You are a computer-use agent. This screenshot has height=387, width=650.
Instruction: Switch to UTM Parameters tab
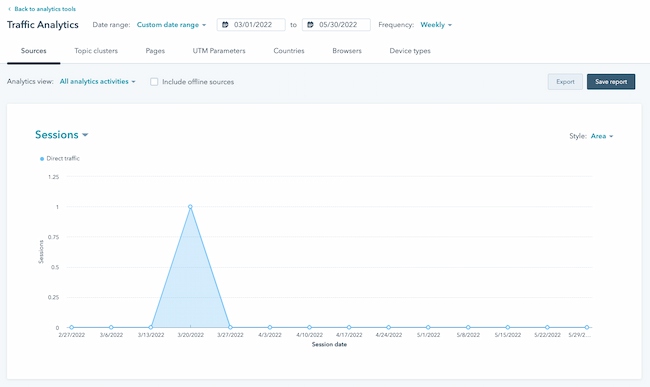[219, 51]
